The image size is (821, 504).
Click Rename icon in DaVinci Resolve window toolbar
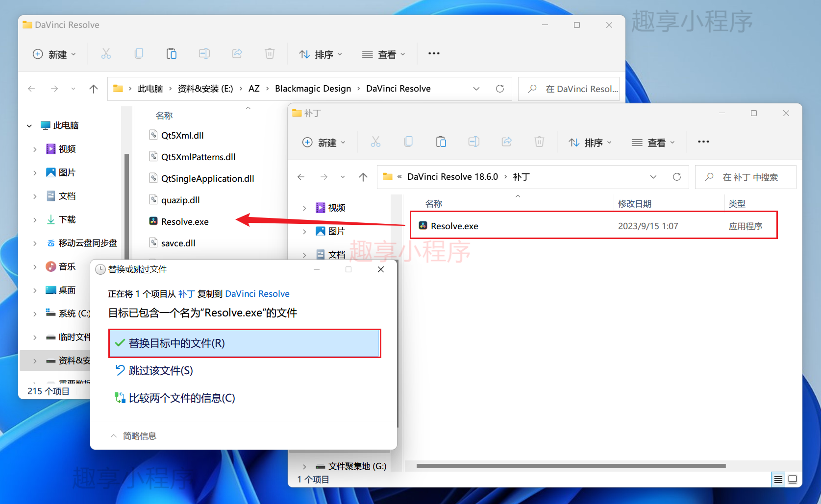coord(204,54)
